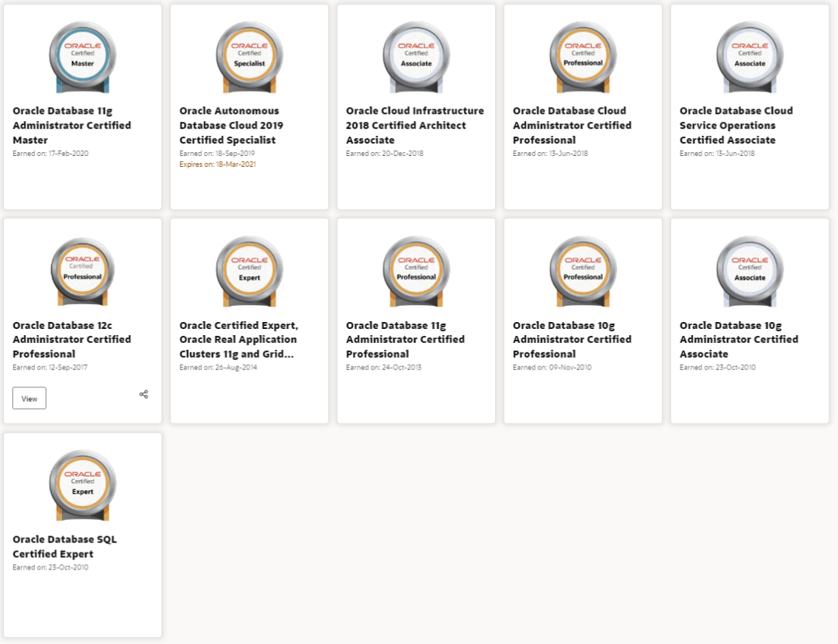This screenshot has height=644, width=838.
Task: Click 'Earned on: 12-Sep-2017' text
Action: coord(50,368)
